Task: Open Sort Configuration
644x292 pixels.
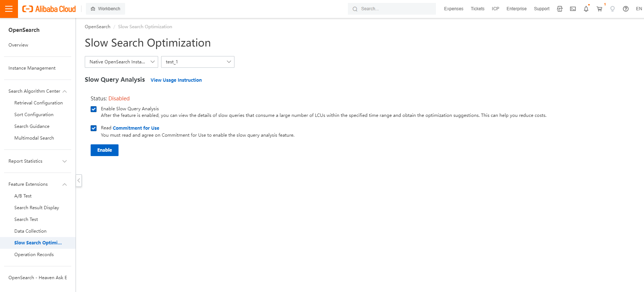Action: [34, 115]
